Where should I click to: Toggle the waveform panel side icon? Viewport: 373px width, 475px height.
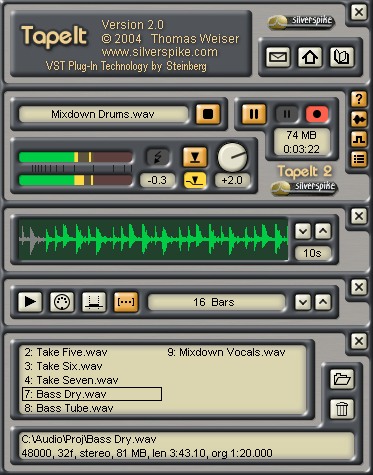[359, 119]
